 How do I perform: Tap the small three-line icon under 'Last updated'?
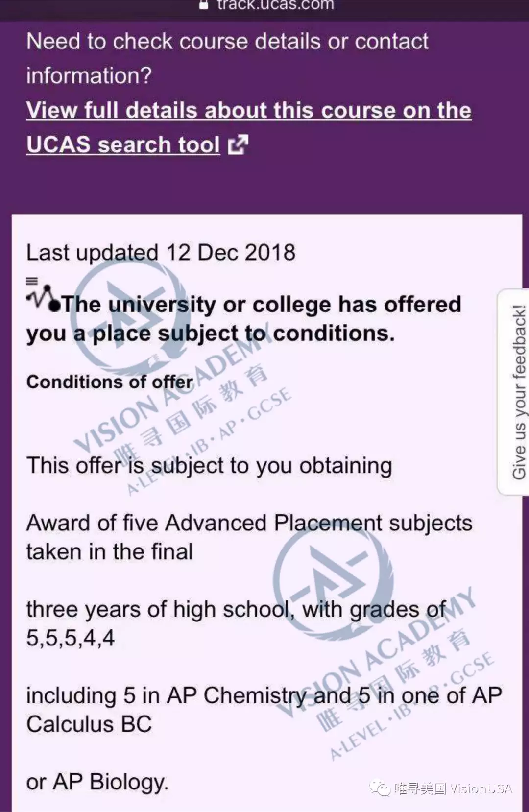32,281
